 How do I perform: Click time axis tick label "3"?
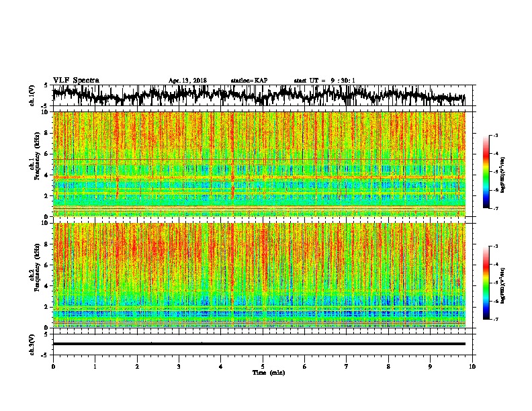tap(179, 366)
